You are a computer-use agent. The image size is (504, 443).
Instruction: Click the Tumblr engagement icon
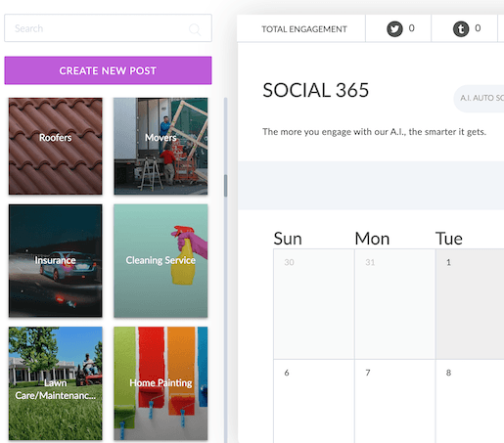coord(461,29)
